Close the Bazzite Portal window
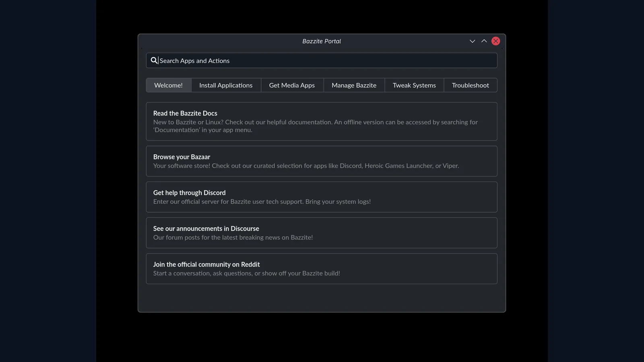 tap(495, 41)
